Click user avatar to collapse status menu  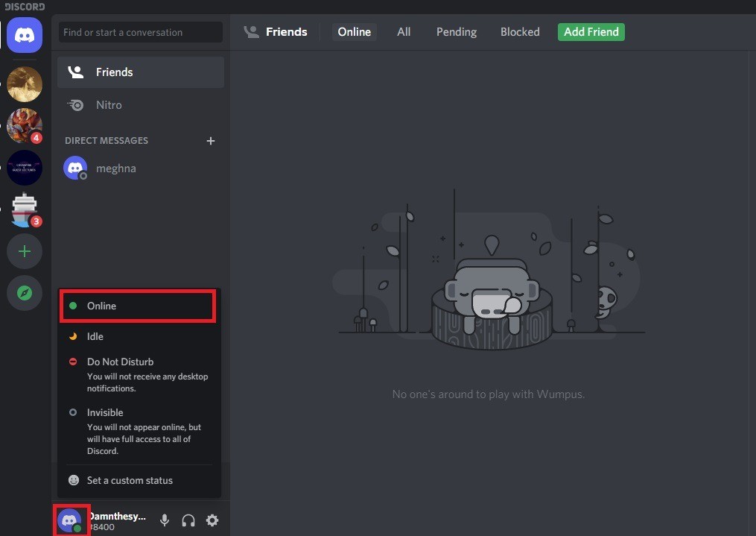point(70,520)
